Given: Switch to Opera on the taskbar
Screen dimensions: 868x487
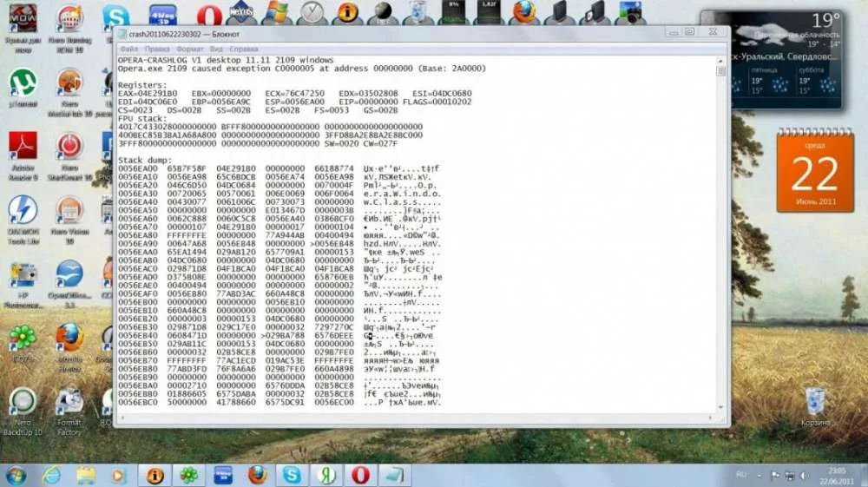Looking at the screenshot, I should click(x=360, y=476).
